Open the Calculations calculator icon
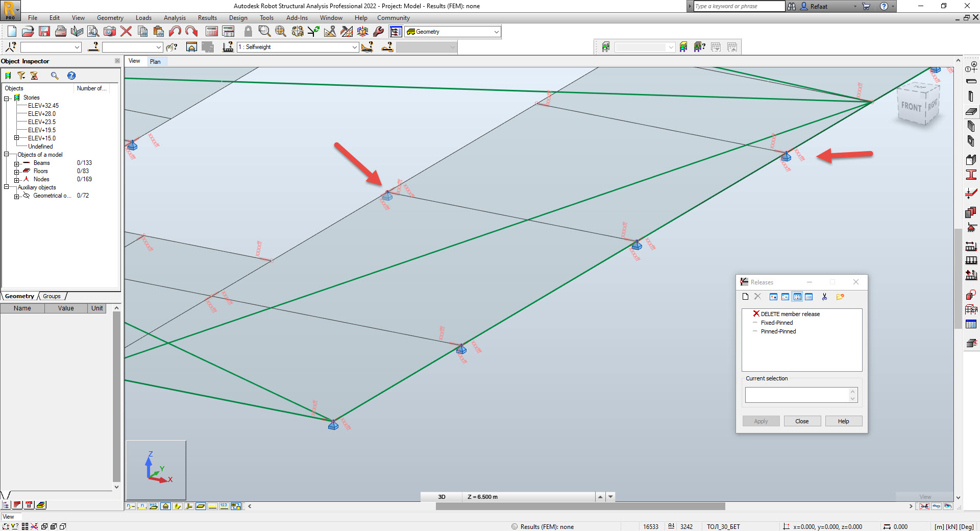This screenshot has height=531, width=980. coord(211,31)
